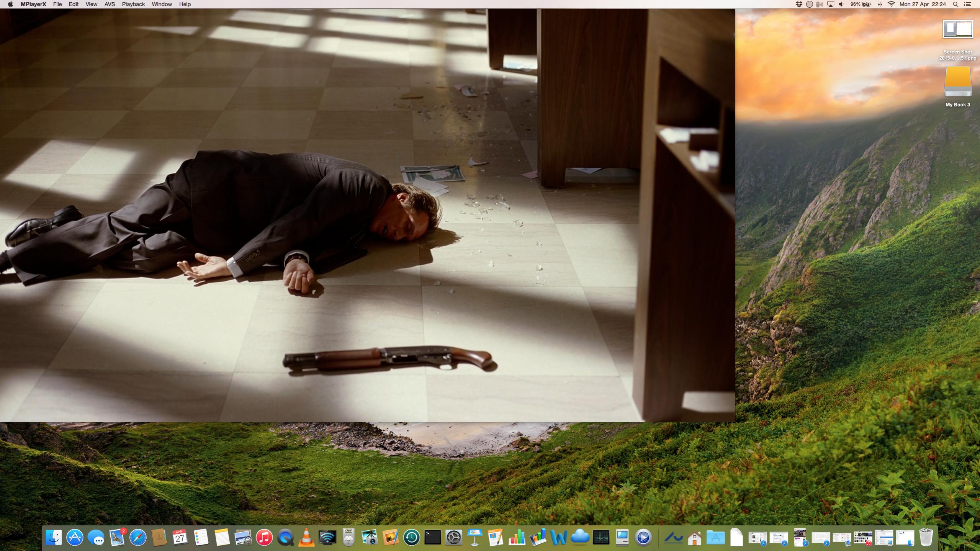This screenshot has width=980, height=551.
Task: Open Notes from the Dock
Action: click(x=222, y=538)
